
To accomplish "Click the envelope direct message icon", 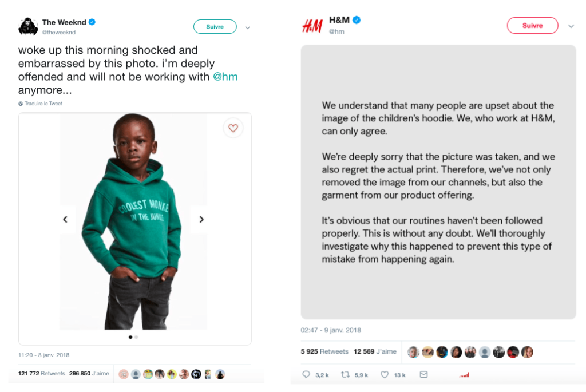I will pyautogui.click(x=423, y=375).
